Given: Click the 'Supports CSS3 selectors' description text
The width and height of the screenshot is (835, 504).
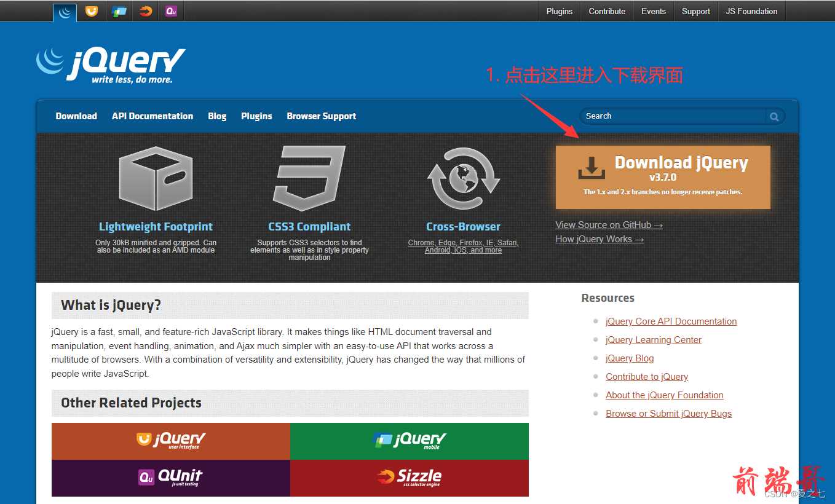Looking at the screenshot, I should coord(309,250).
